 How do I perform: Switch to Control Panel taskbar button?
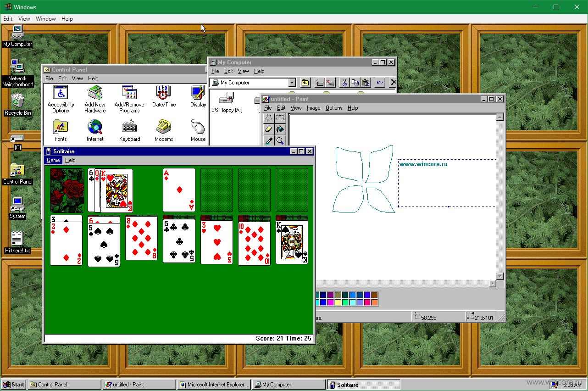pyautogui.click(x=65, y=385)
